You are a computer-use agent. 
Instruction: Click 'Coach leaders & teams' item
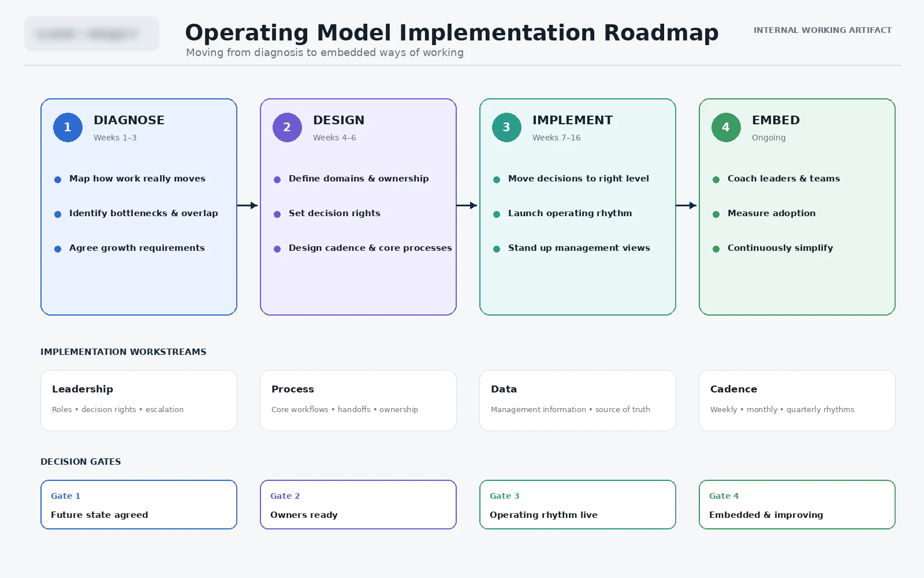[x=784, y=179]
